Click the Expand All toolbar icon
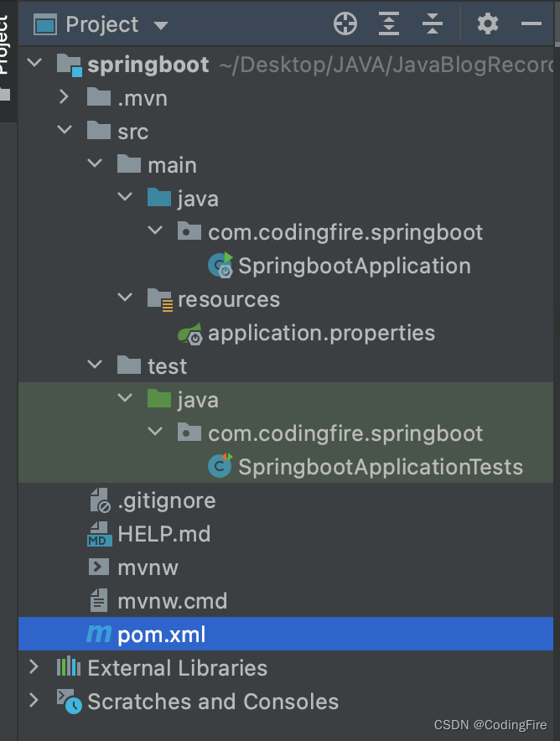This screenshot has width=560, height=741. pyautogui.click(x=389, y=24)
